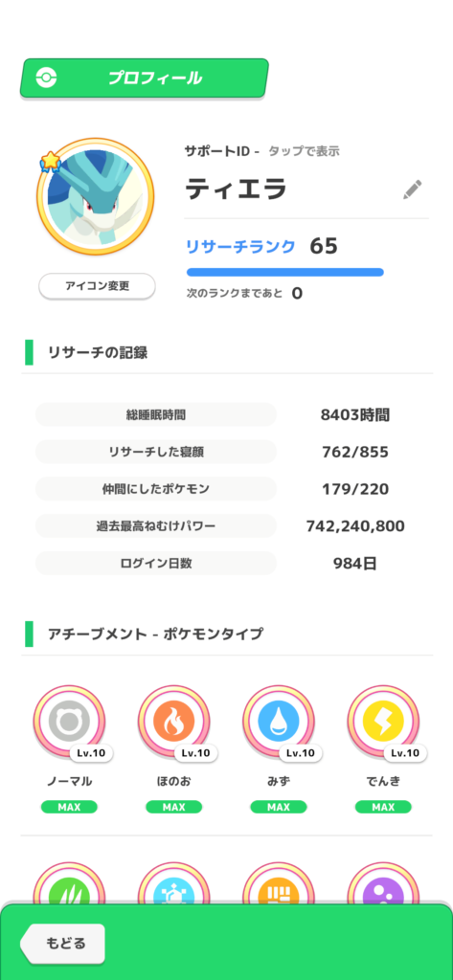Tap the Suicune profile avatar
This screenshot has width=453, height=980.
point(95,197)
